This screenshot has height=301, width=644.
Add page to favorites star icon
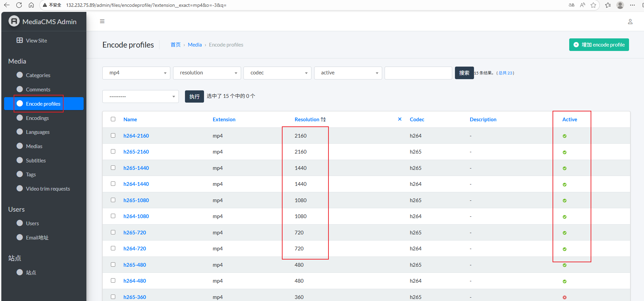point(593,5)
